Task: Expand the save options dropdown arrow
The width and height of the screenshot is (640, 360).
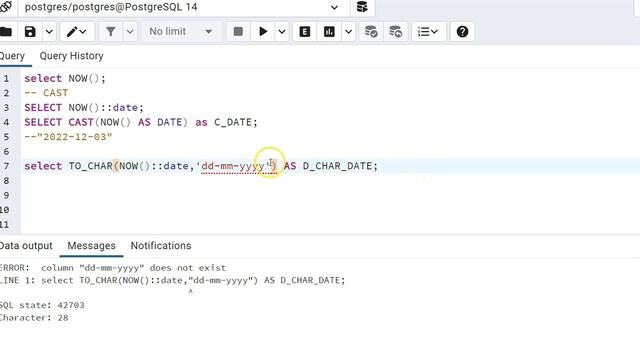Action: (x=49, y=32)
